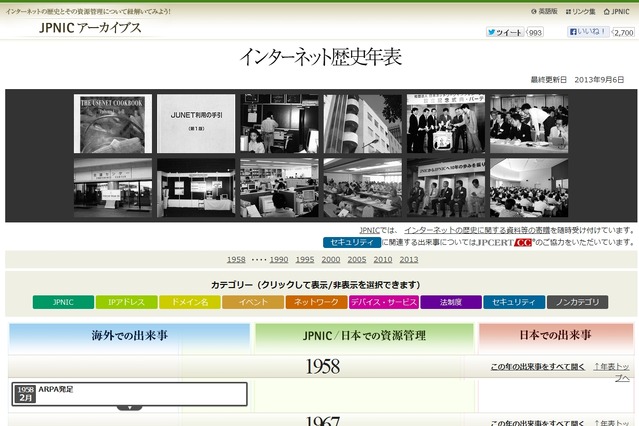
Task: Toggle the ノンカテゴリ category filter
Action: click(577, 302)
